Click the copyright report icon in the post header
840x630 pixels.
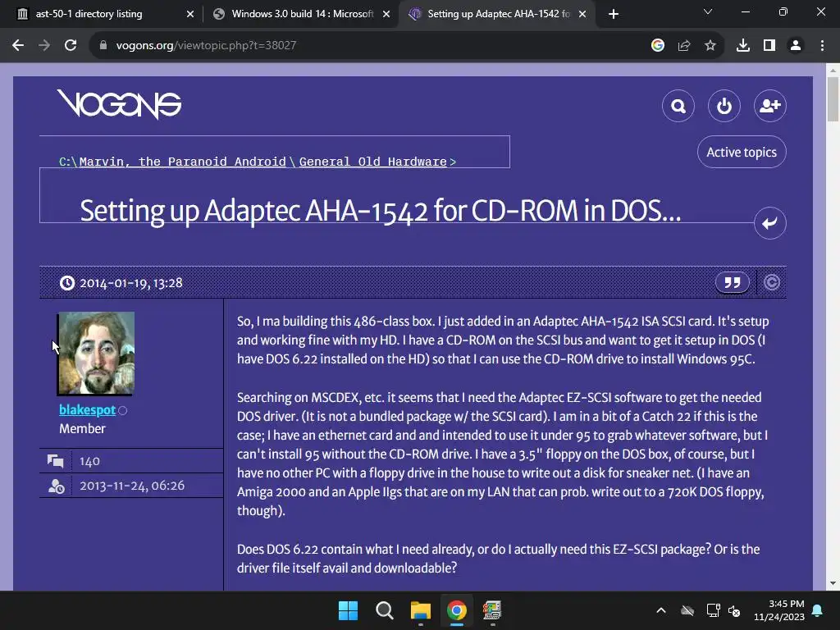771,282
